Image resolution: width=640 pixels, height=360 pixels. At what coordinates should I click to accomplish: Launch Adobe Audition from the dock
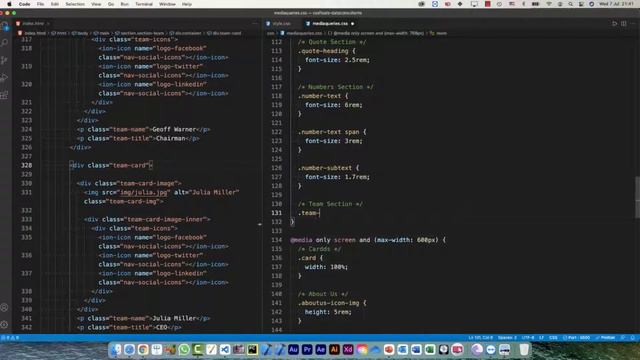pyautogui.click(x=293, y=349)
